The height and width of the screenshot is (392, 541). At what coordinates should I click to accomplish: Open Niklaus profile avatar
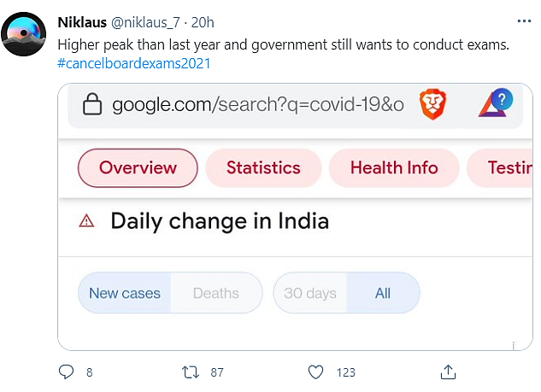pos(23,34)
